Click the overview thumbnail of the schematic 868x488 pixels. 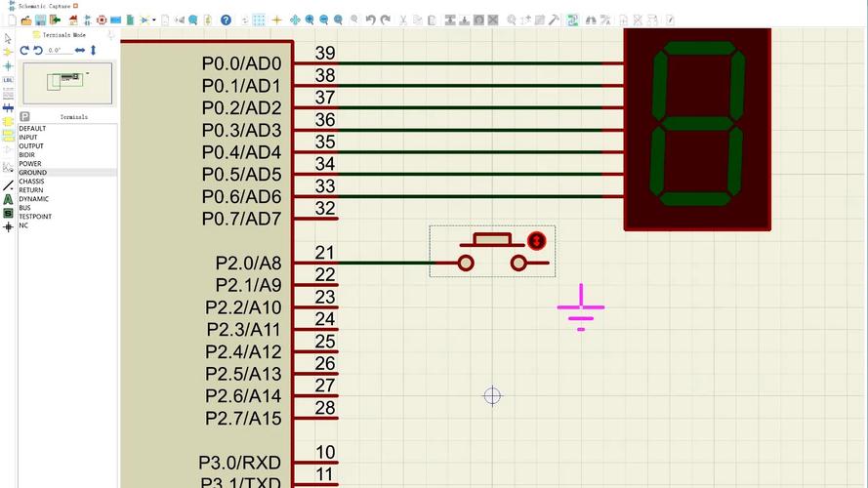[x=67, y=83]
